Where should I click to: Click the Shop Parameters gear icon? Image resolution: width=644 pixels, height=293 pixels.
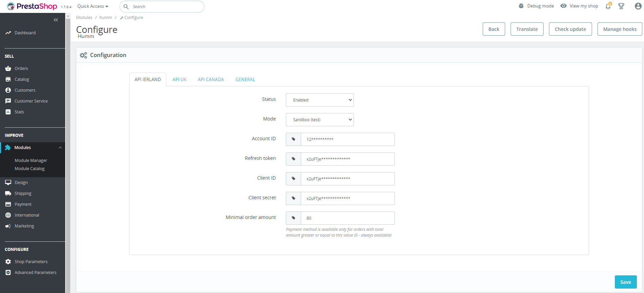tap(8, 262)
